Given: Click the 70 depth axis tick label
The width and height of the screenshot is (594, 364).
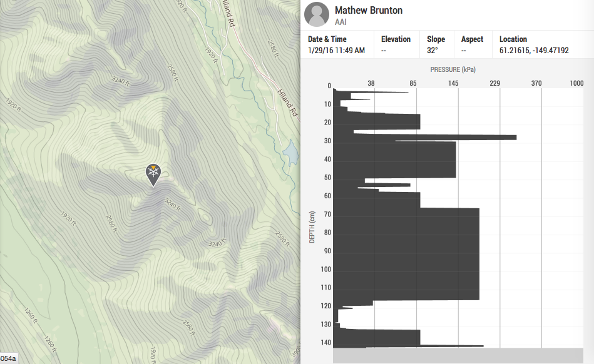Looking at the screenshot, I should tap(327, 215).
